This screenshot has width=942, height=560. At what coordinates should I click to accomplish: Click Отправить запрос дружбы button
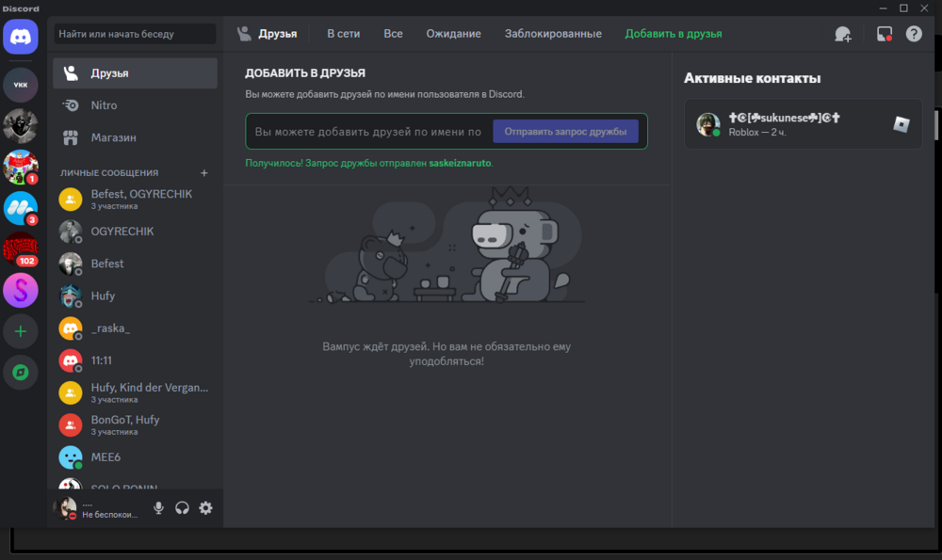(x=565, y=132)
